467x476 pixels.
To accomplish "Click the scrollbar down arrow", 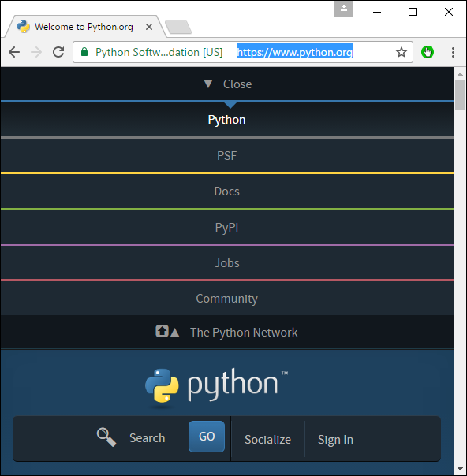I will [x=460, y=470].
